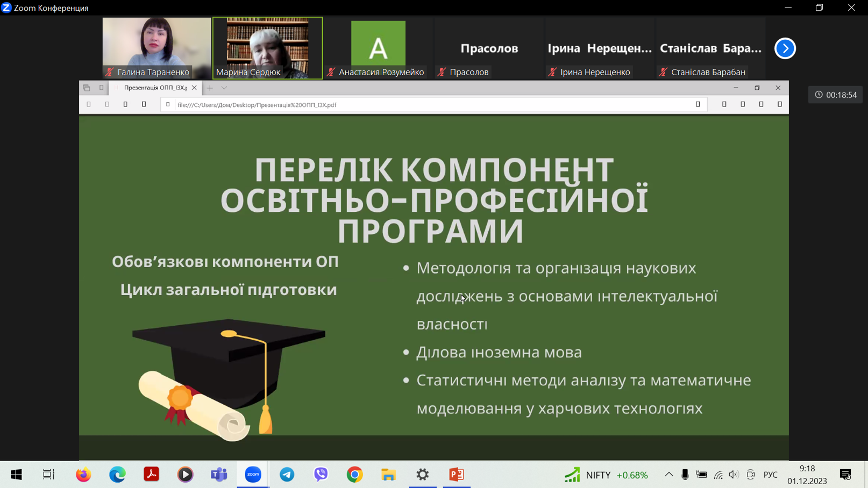868x488 pixels.
Task: Select Марина Сердюк's video thumbnail
Action: 267,48
